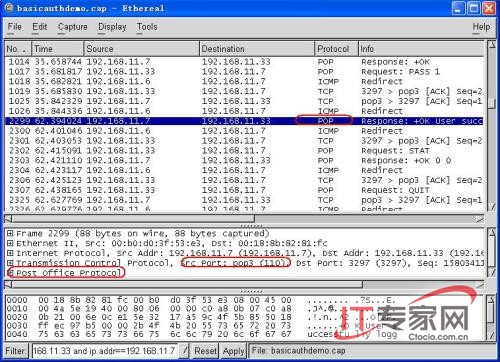
Task: Open the Tools menu
Action: click(x=147, y=27)
